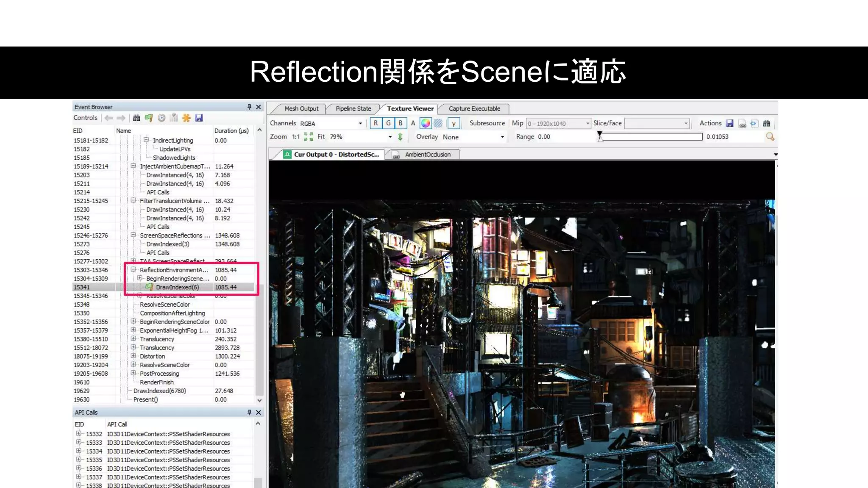Screen dimensions: 868x488
Task: Switch to the Mesh Output tab
Action: 301,109
